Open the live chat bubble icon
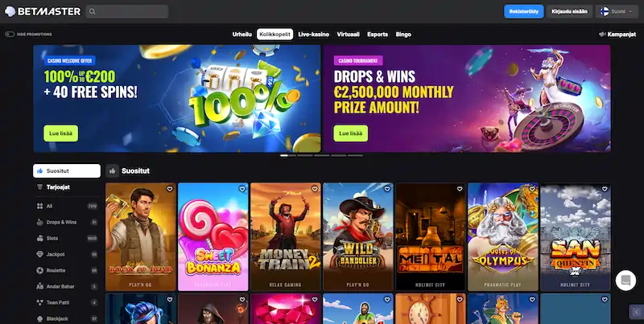 625,281
